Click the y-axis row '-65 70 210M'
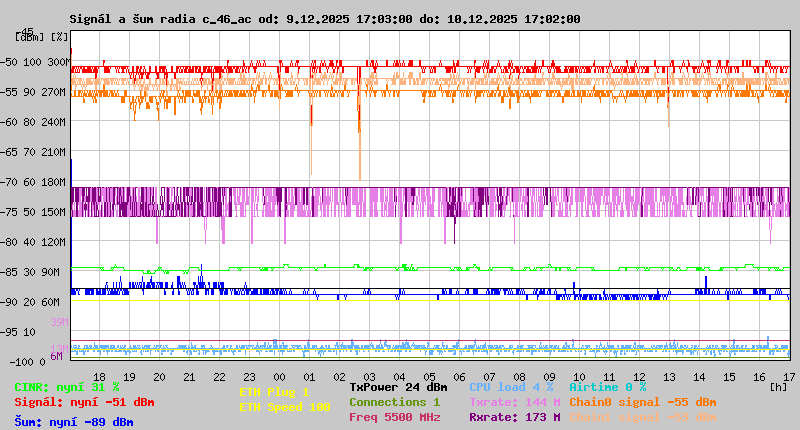Viewport: 800px width, 430px height. point(33,153)
